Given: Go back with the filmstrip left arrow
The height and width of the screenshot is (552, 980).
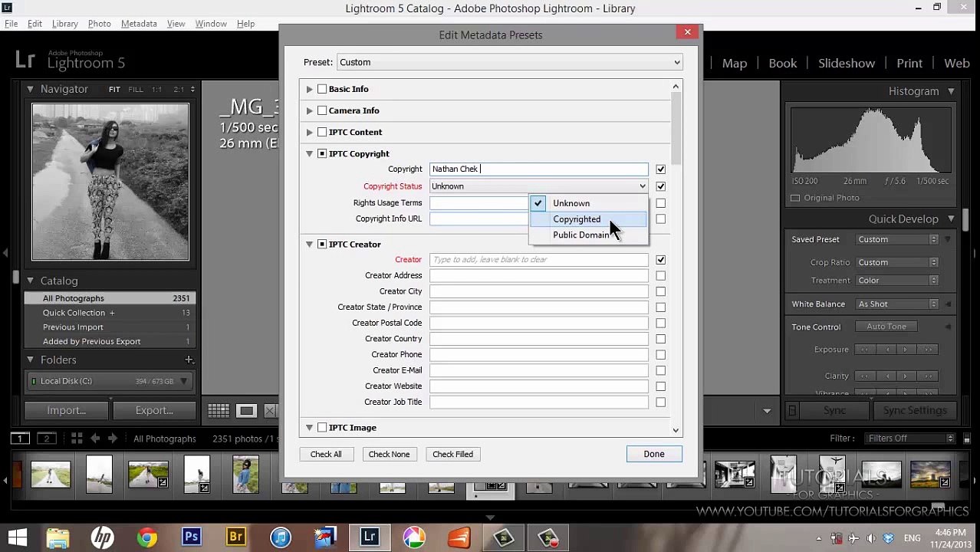Looking at the screenshot, I should point(95,439).
